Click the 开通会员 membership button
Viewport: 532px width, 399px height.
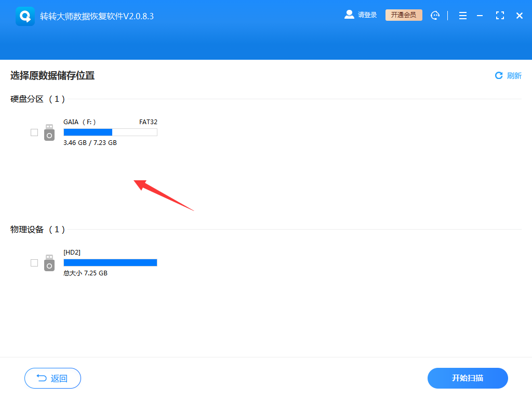click(404, 15)
